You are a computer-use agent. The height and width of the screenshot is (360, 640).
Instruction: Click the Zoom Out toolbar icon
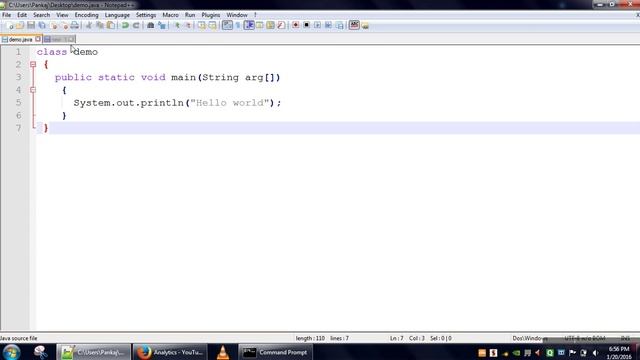(188, 25)
